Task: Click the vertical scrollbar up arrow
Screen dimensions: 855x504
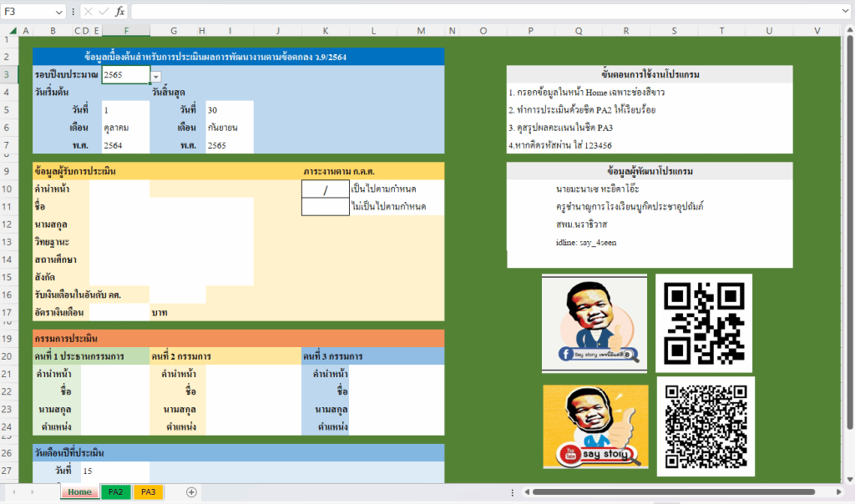Action: pyautogui.click(x=849, y=31)
